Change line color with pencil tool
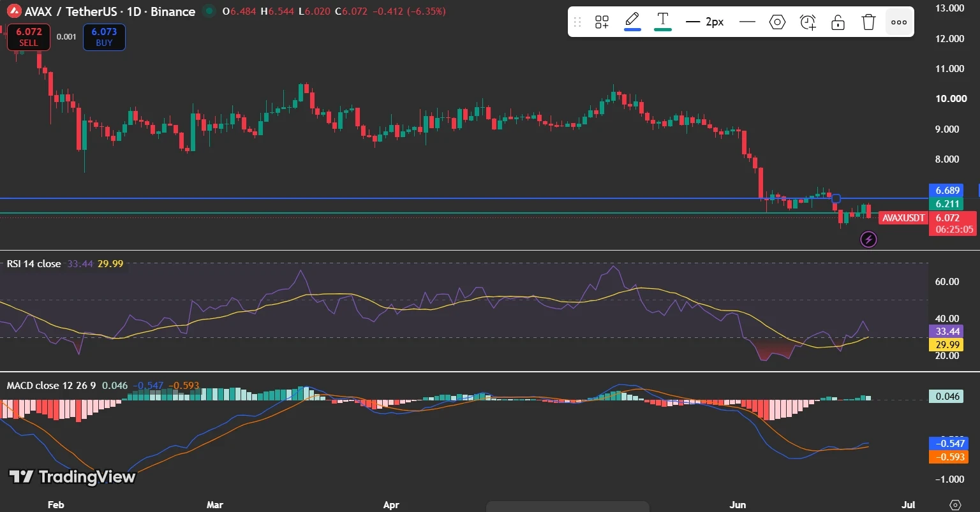 [632, 21]
